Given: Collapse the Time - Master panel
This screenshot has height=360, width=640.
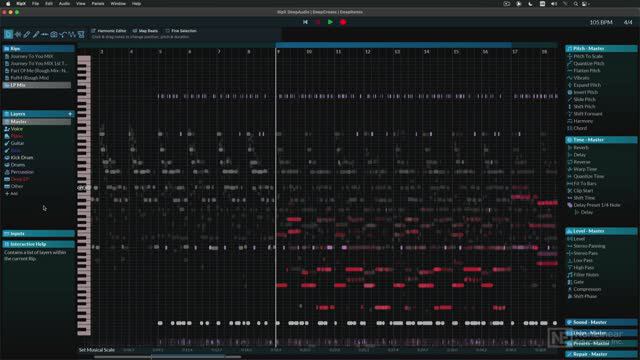Looking at the screenshot, I should (x=601, y=140).
